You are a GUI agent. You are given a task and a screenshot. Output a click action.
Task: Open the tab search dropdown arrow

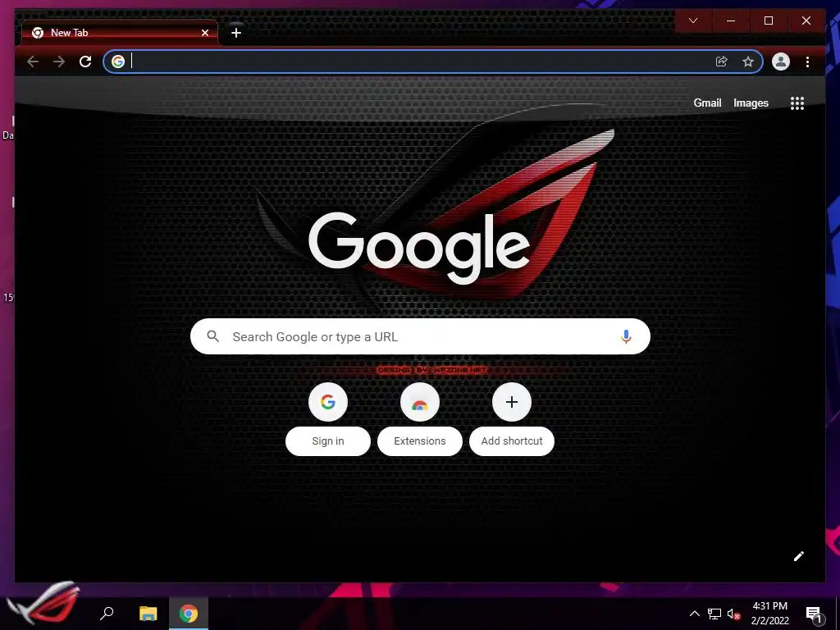click(x=693, y=21)
